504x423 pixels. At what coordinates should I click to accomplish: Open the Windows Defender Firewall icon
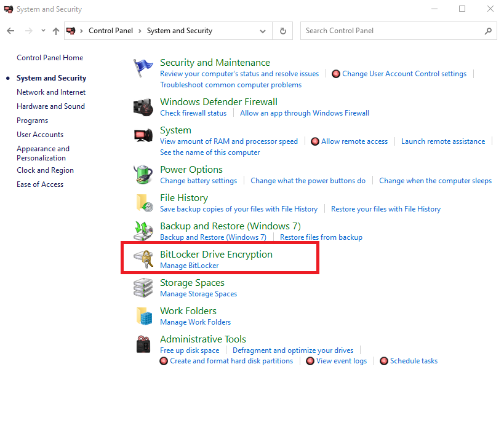pos(143,107)
